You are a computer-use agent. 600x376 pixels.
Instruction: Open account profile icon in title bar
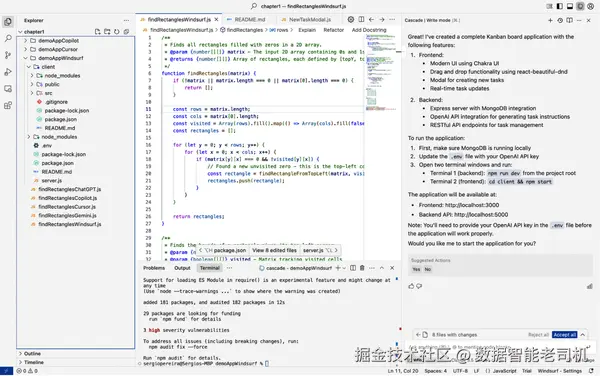tap(590, 6)
